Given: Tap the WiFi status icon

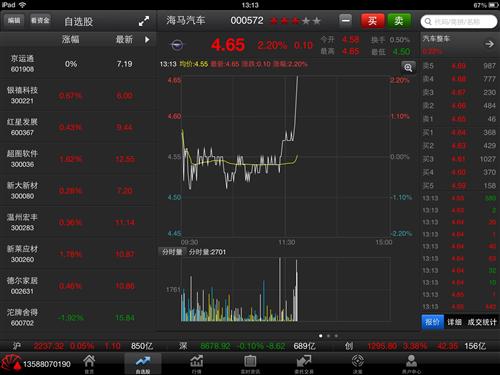Looking at the screenshot, I should (22, 5).
